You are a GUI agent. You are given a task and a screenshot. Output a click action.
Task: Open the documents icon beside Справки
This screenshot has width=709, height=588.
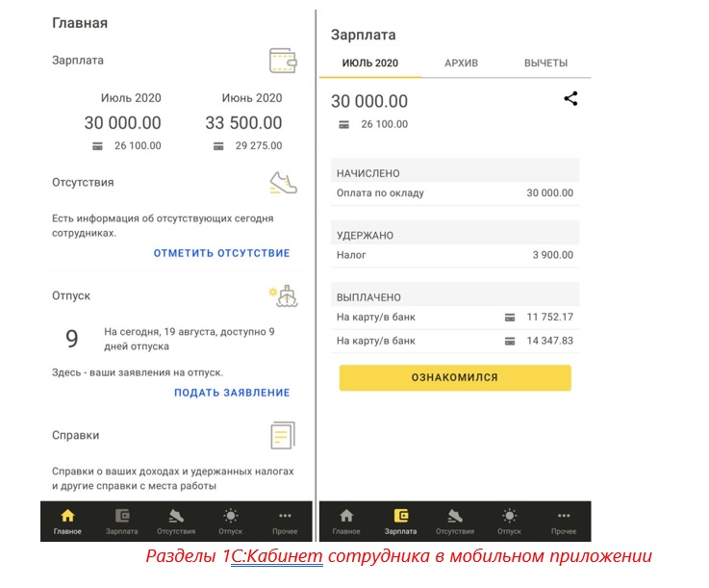click(x=283, y=435)
